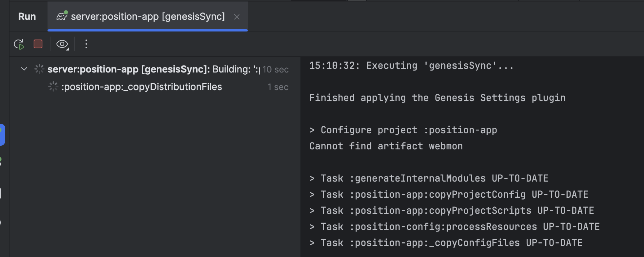This screenshot has width=644, height=257.
Task: Select the :position-app:_copyDistributionFiles task row
Action: click(x=155, y=87)
